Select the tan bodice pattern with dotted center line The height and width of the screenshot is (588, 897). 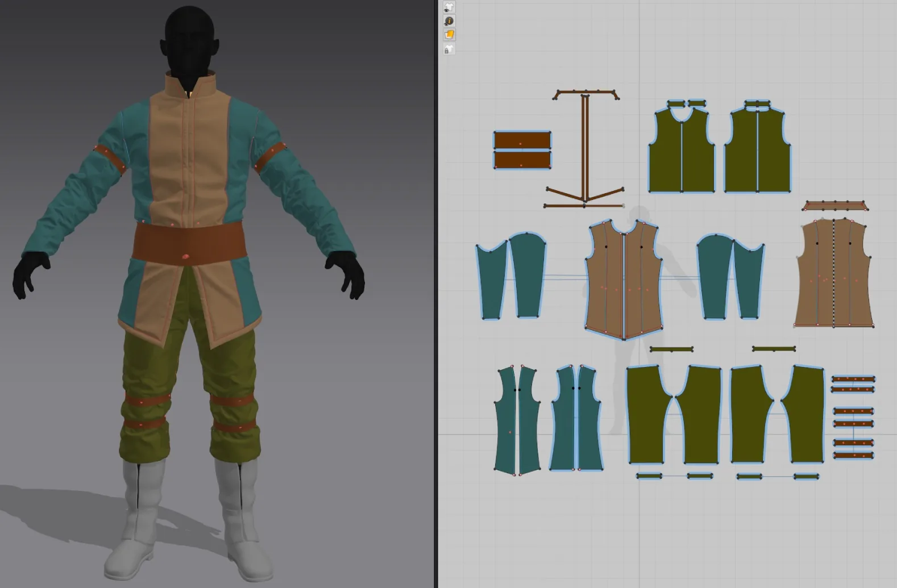tap(834, 273)
